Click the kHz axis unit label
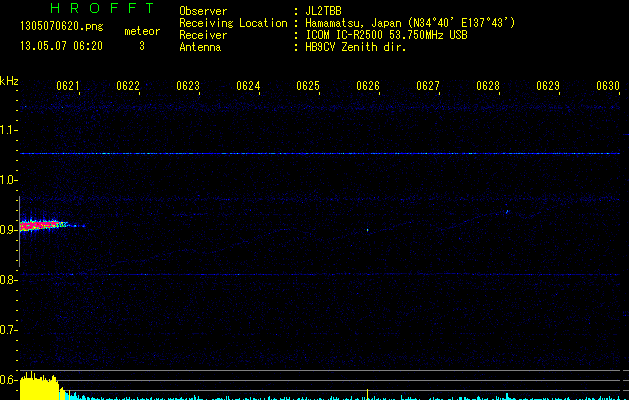The image size is (629, 400). pyautogui.click(x=9, y=80)
